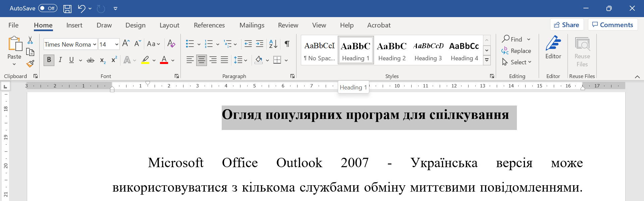Screen dimensions: 644x201
Task: Open Font dialog launcher
Action: click(x=177, y=76)
